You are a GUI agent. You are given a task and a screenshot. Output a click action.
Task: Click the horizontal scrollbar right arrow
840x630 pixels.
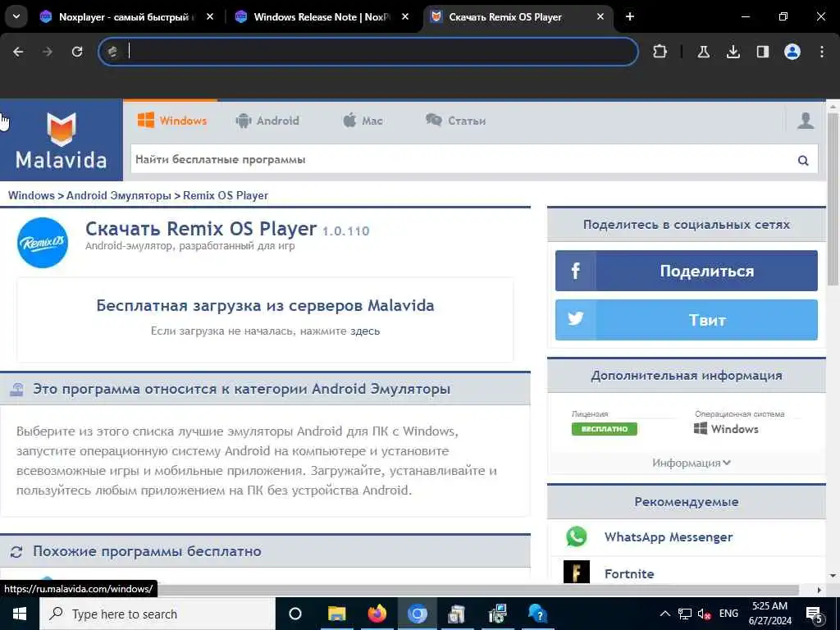pos(819,590)
